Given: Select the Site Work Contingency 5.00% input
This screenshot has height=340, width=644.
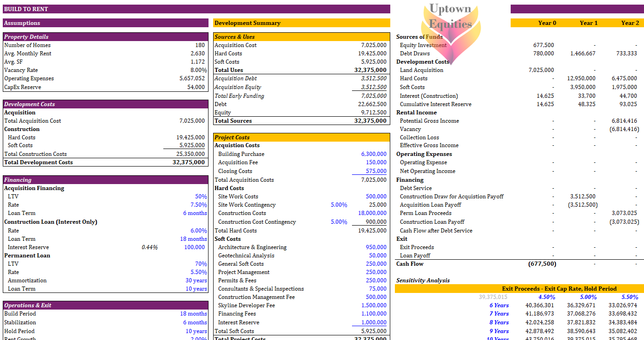Looking at the screenshot, I should (339, 204).
